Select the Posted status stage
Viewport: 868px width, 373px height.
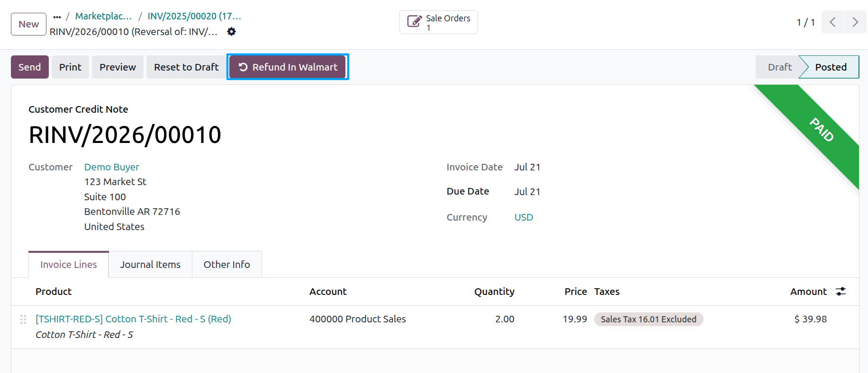click(831, 67)
